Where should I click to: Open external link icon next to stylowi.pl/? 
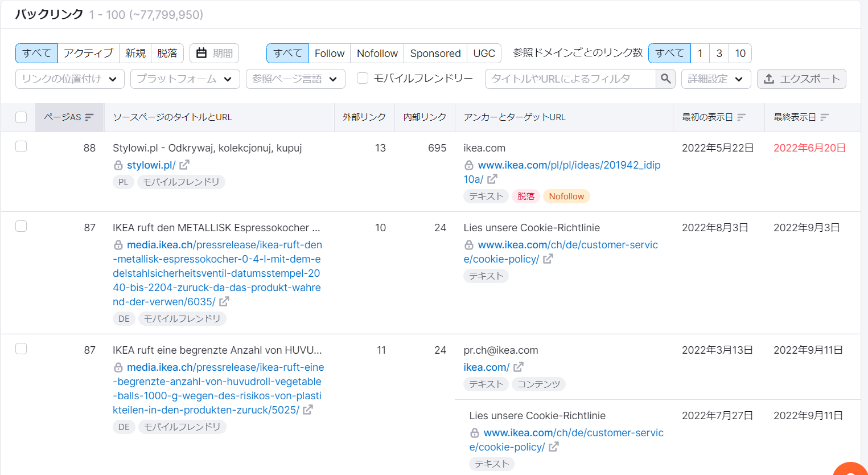pyautogui.click(x=184, y=165)
